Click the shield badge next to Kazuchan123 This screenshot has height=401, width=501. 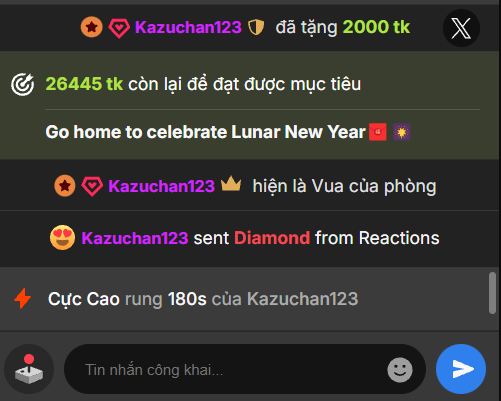[x=256, y=27]
